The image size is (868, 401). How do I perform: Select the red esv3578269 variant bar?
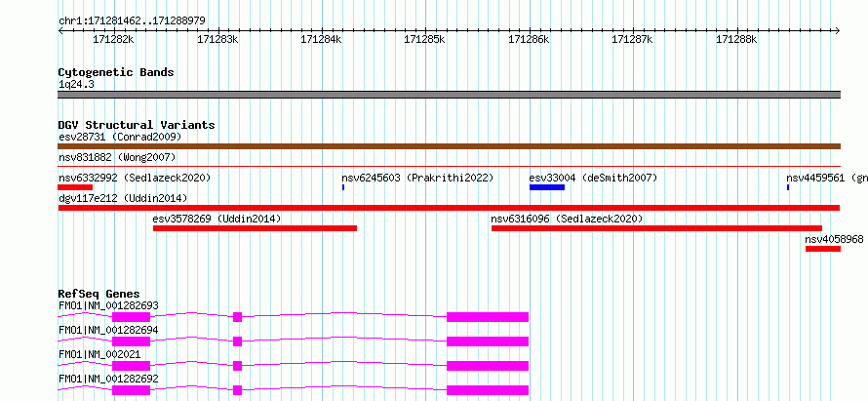pos(256,228)
